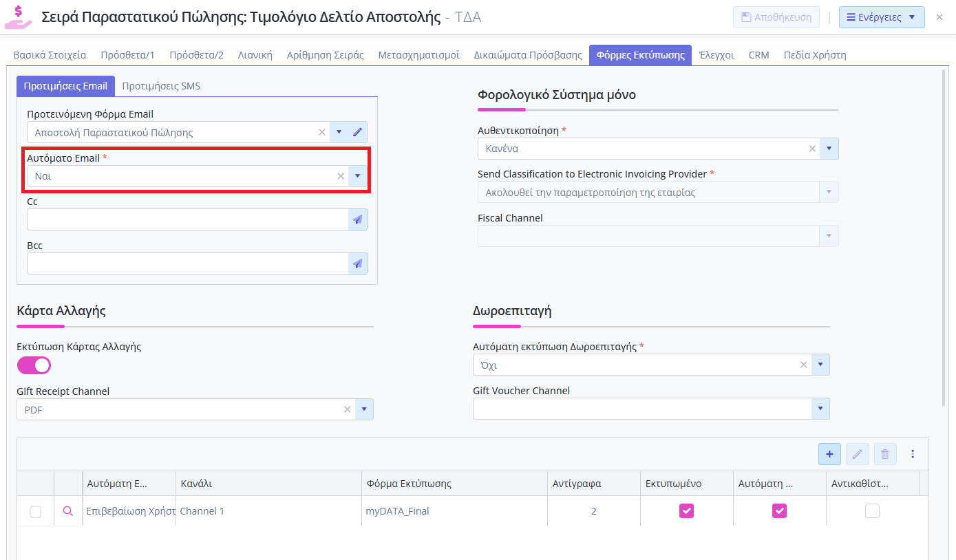Screen dimensions: 956x560
Task: Open the Ενέργειες actions button
Action: coord(881,17)
